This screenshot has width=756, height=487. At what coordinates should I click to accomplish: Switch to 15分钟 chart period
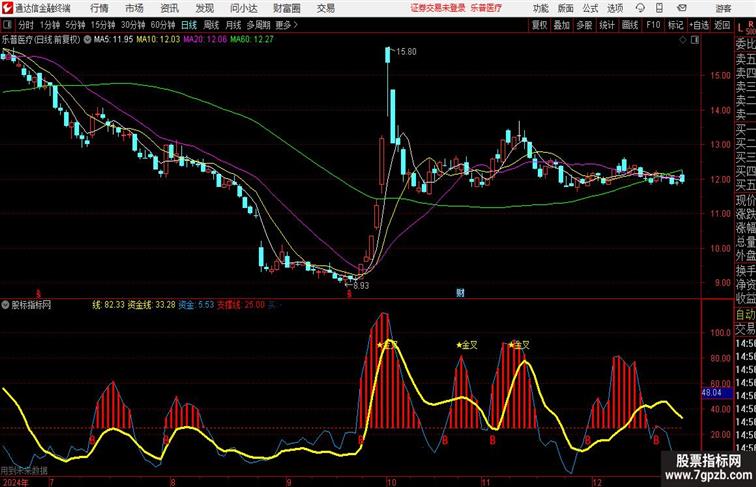103,25
